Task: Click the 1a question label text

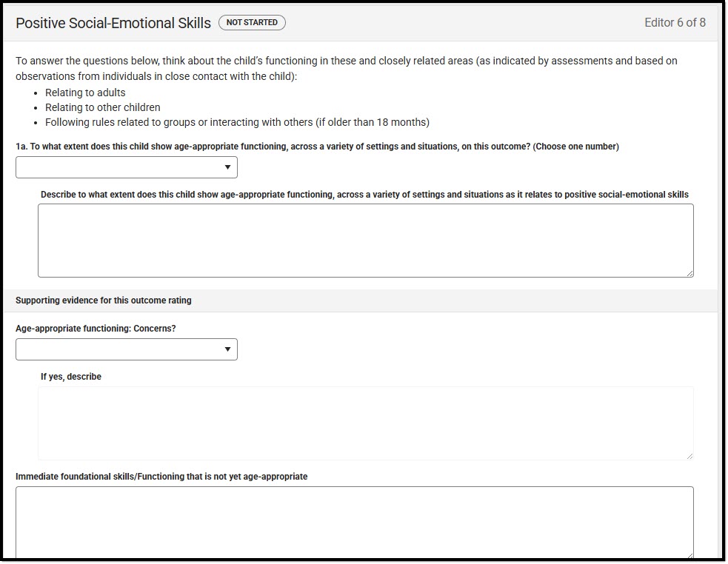Action: (317, 147)
